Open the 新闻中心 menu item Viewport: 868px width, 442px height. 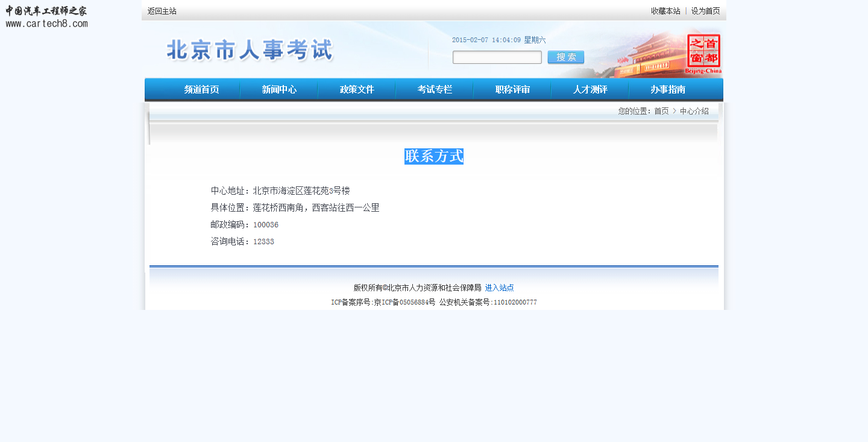coord(279,90)
